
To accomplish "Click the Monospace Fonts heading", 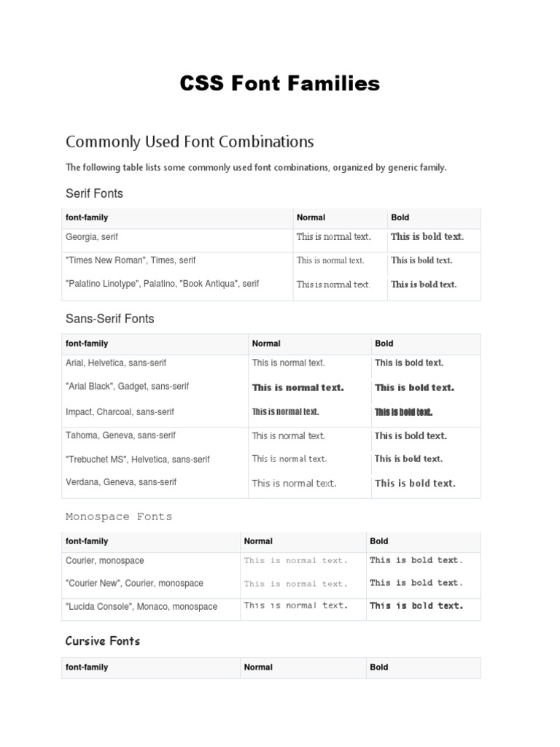I will [119, 516].
